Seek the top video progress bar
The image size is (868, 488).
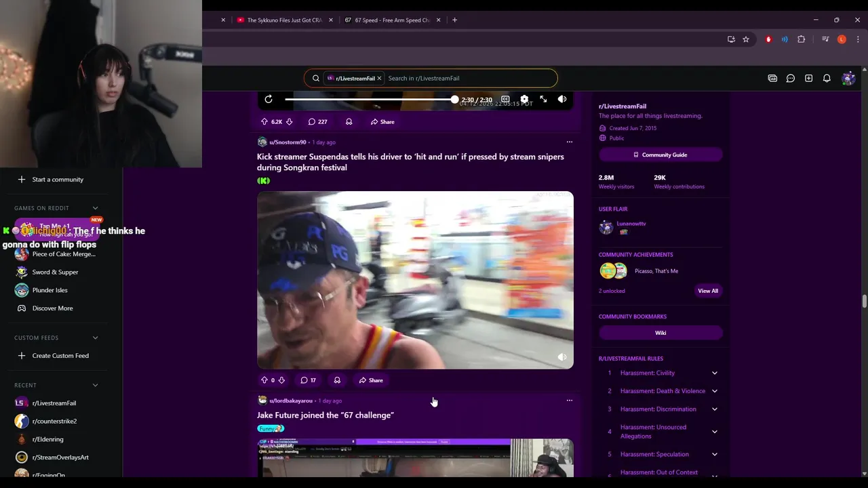coord(370,100)
